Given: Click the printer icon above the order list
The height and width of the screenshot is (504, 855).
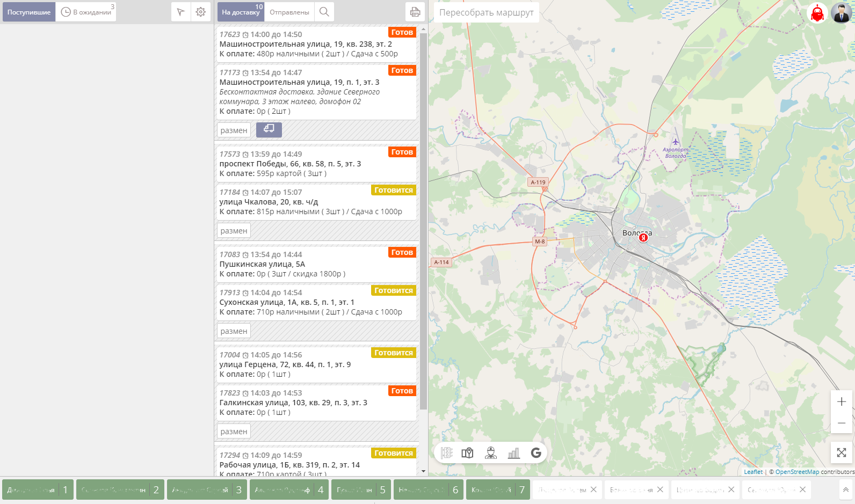Looking at the screenshot, I should (x=415, y=12).
